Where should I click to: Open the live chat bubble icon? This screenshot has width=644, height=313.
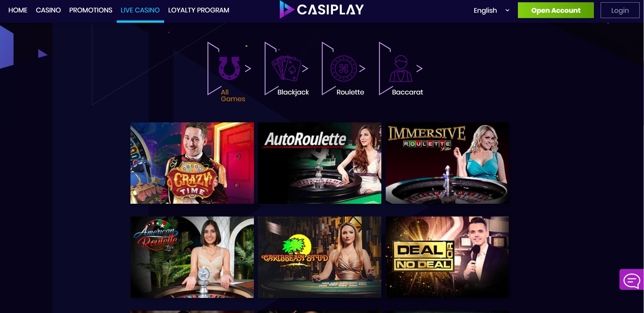[632, 279]
